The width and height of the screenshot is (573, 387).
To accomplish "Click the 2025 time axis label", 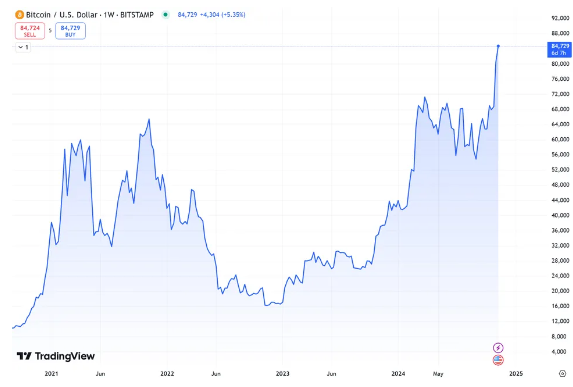I will [516, 374].
